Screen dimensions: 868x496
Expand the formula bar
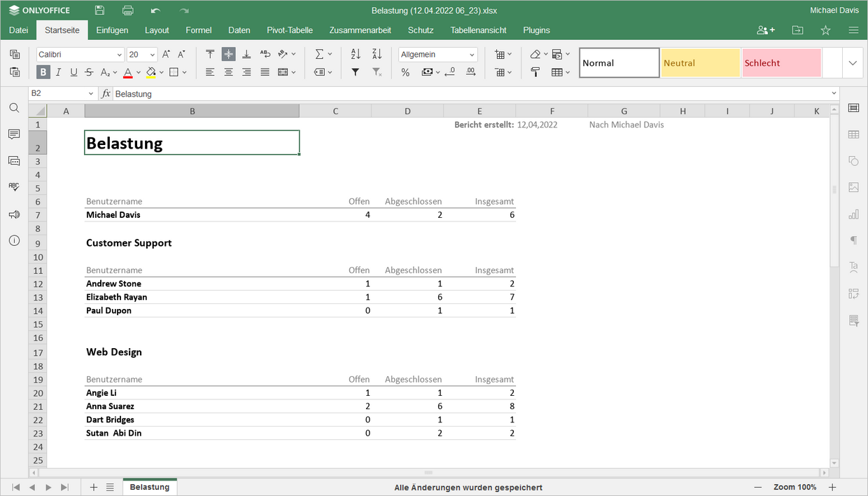[834, 93]
